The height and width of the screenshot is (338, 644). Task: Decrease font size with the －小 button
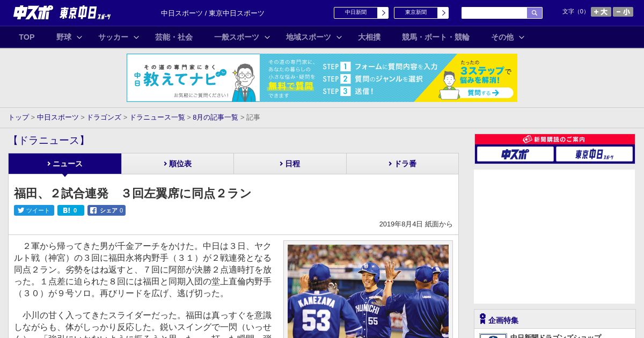[623, 12]
